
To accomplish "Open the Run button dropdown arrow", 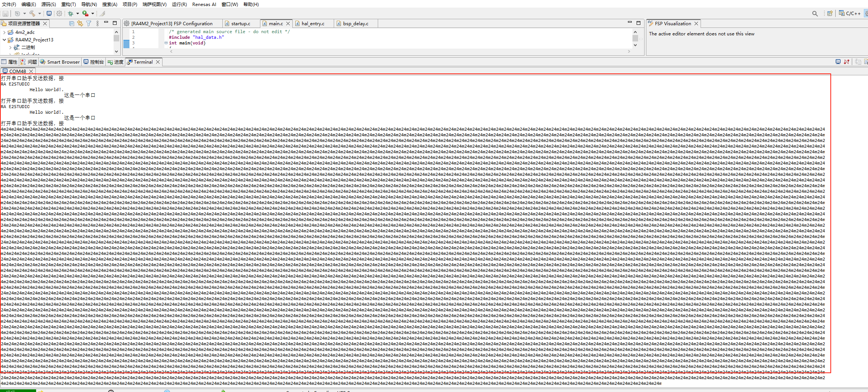I will coord(93,14).
